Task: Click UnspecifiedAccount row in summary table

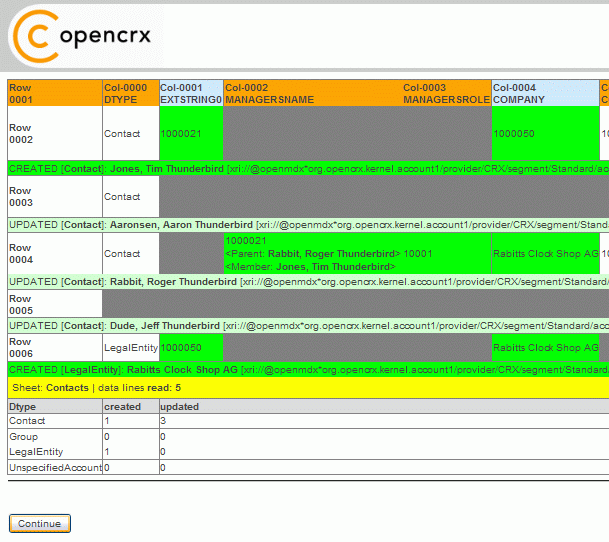Action: point(308,467)
